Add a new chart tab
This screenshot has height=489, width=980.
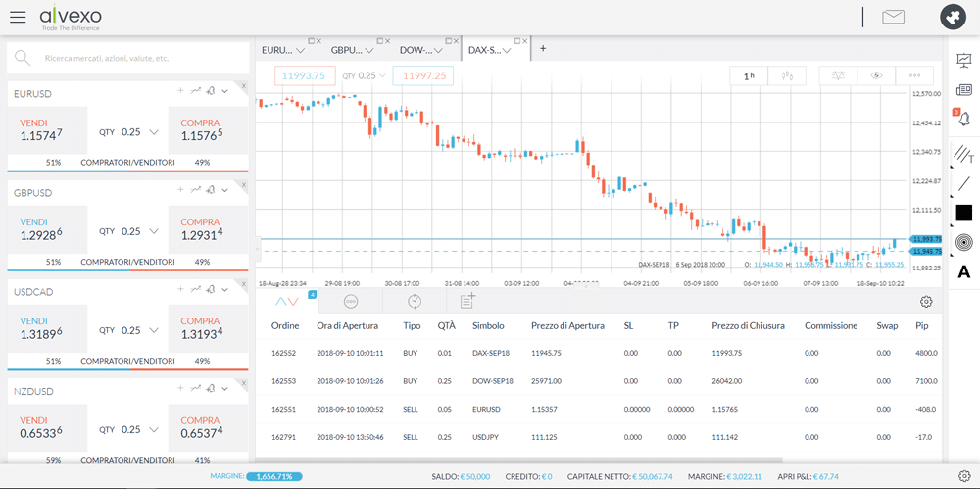[543, 49]
